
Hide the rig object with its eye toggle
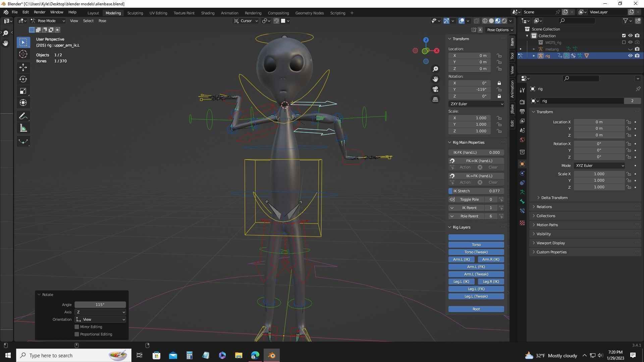(631, 56)
